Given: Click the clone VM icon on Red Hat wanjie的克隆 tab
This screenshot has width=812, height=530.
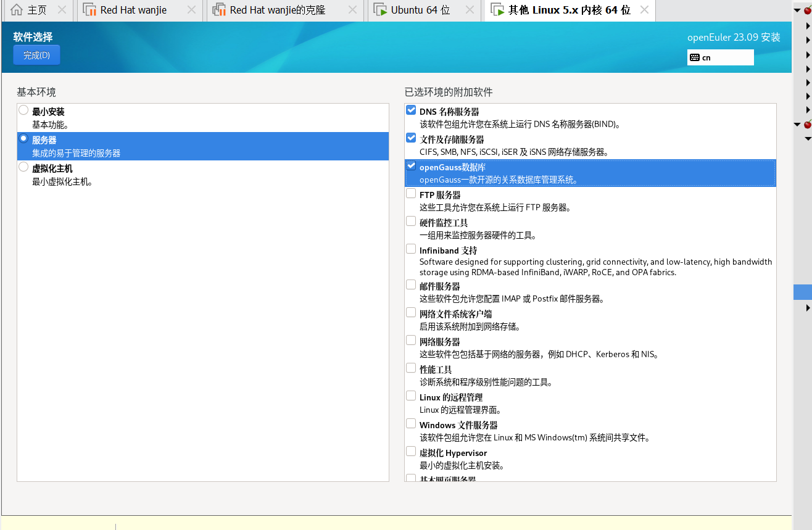Looking at the screenshot, I should 219,10.
